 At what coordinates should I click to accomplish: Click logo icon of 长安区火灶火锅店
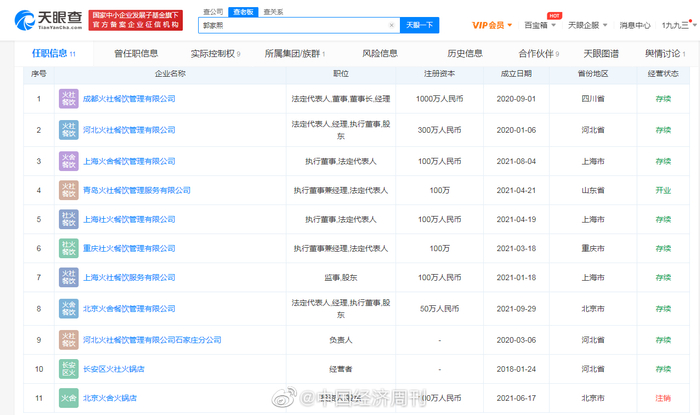(x=68, y=369)
